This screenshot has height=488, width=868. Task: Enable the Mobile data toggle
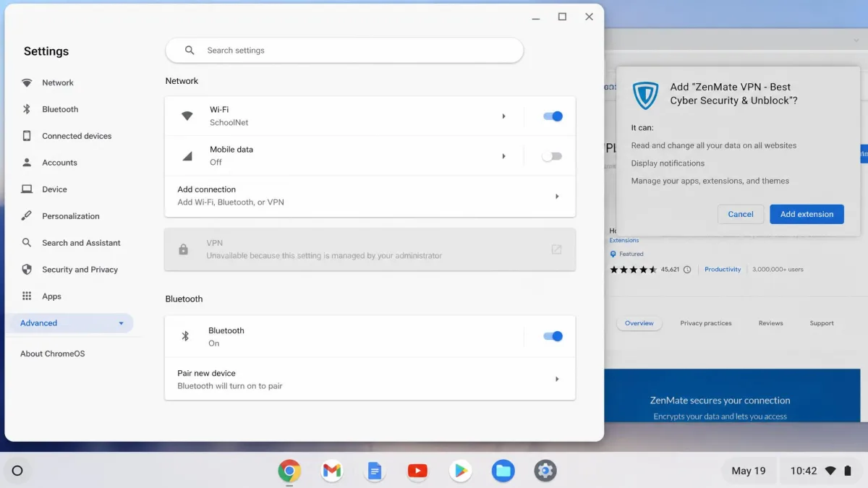click(553, 156)
